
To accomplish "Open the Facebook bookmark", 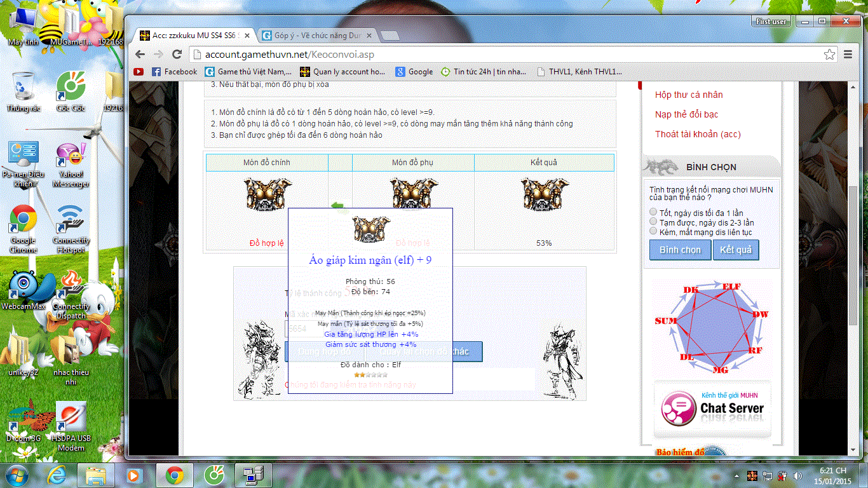I will click(x=175, y=72).
